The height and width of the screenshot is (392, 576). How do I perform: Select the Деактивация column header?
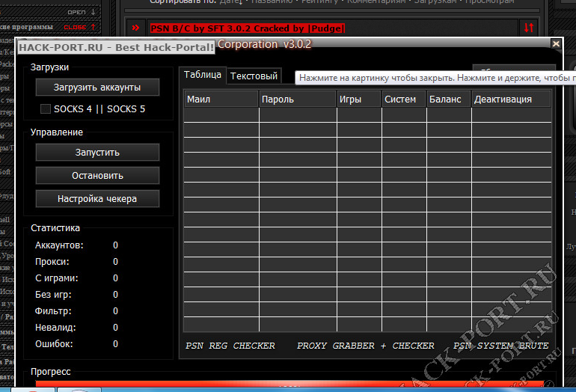click(x=511, y=99)
